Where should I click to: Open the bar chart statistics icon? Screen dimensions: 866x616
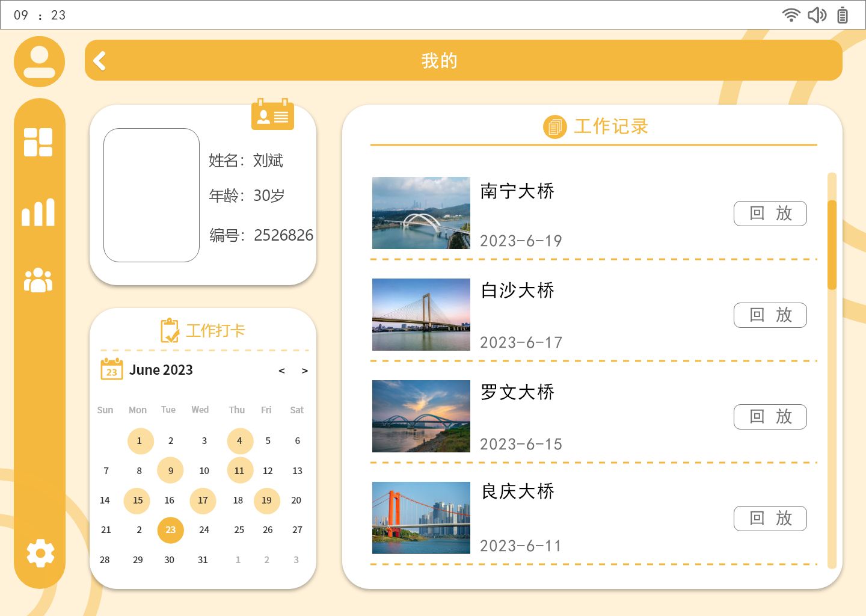point(38,212)
